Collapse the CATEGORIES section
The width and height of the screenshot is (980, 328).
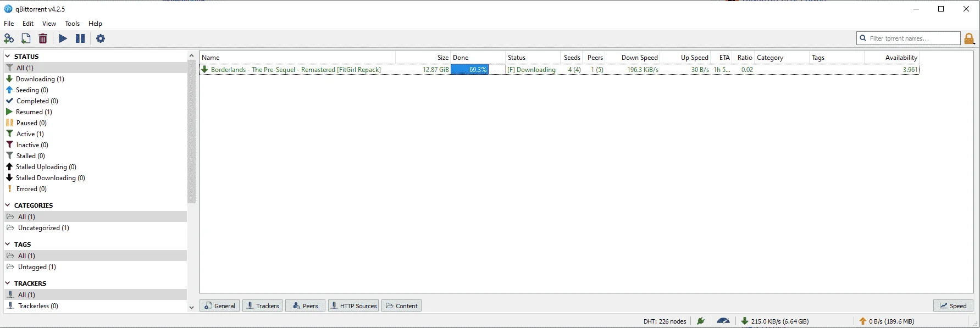(8, 205)
